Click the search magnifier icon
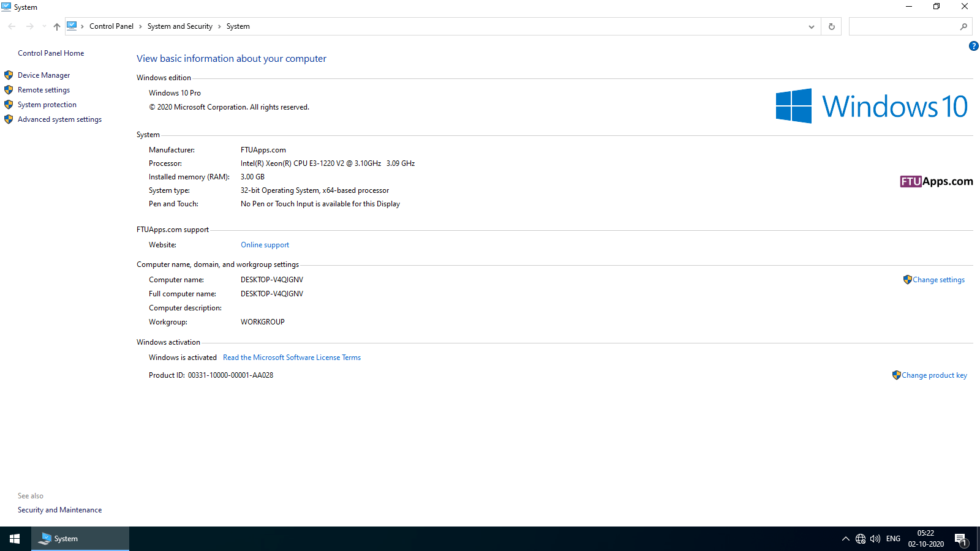This screenshot has height=551, width=980. [963, 26]
